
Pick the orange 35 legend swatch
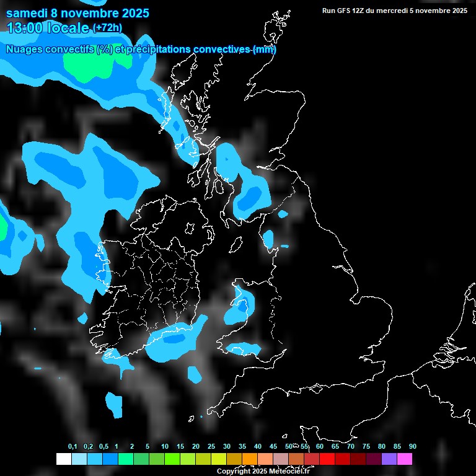[x=249, y=459]
